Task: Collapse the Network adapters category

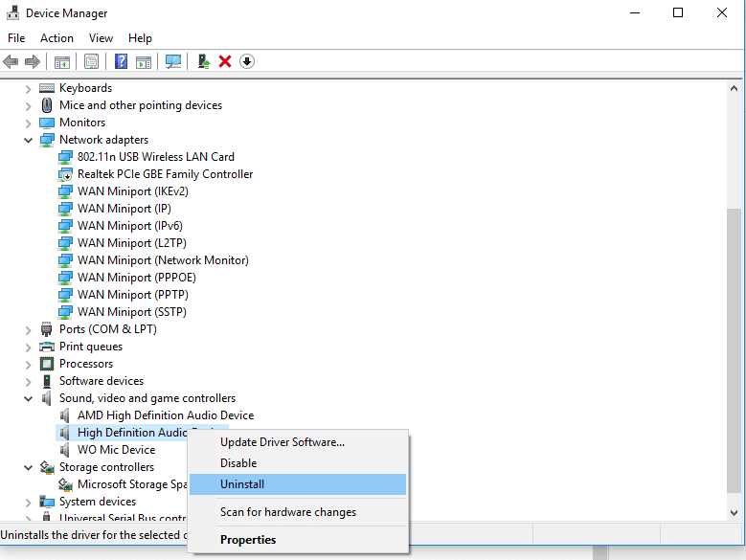Action: click(x=28, y=140)
